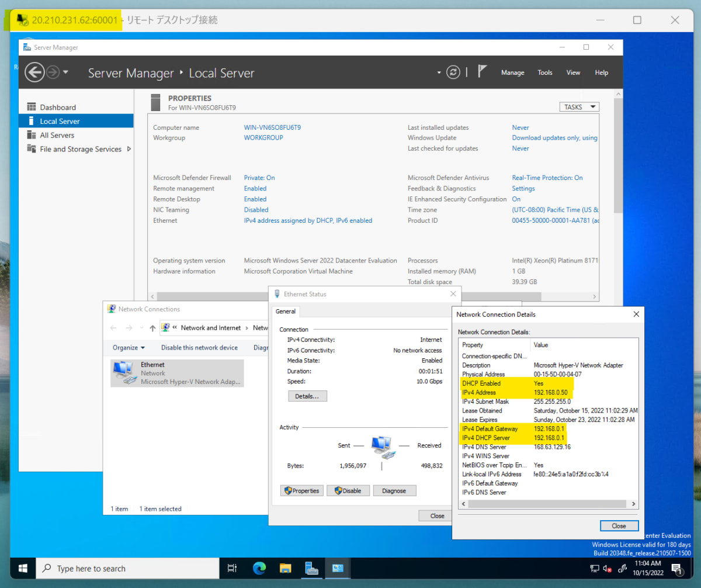Click Microsoft Defender Firewall 'Private: On' link

(x=259, y=178)
